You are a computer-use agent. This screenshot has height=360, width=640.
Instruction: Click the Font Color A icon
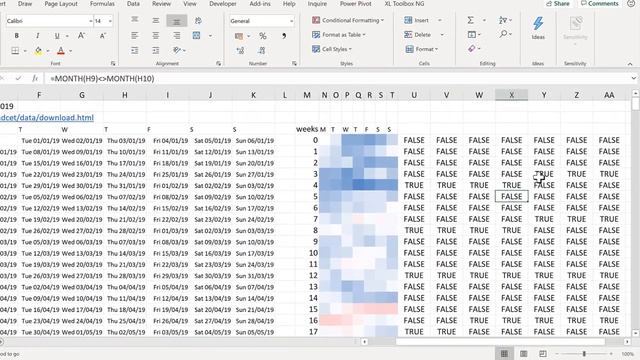coord(61,51)
